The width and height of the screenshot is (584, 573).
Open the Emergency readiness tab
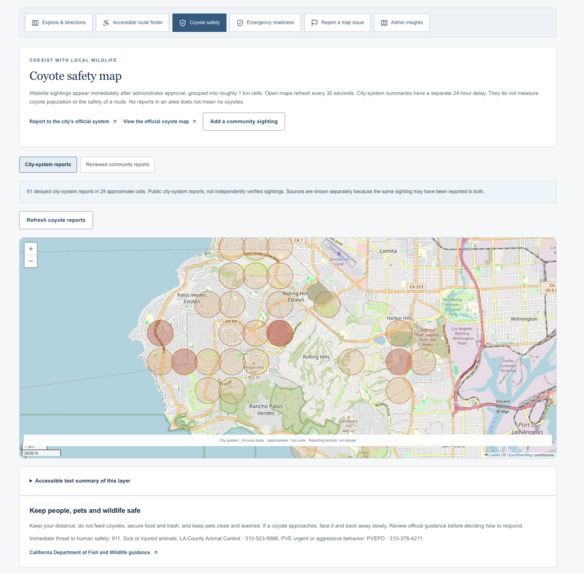tap(265, 23)
